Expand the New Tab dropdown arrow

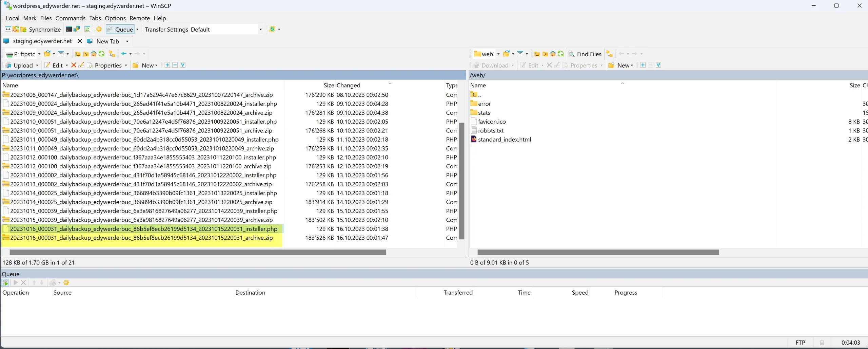(x=127, y=41)
